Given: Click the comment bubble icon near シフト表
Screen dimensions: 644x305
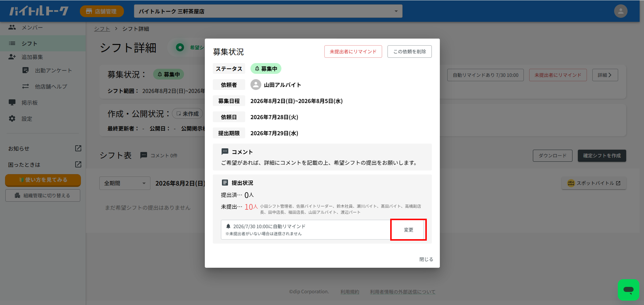Looking at the screenshot, I should [144, 155].
